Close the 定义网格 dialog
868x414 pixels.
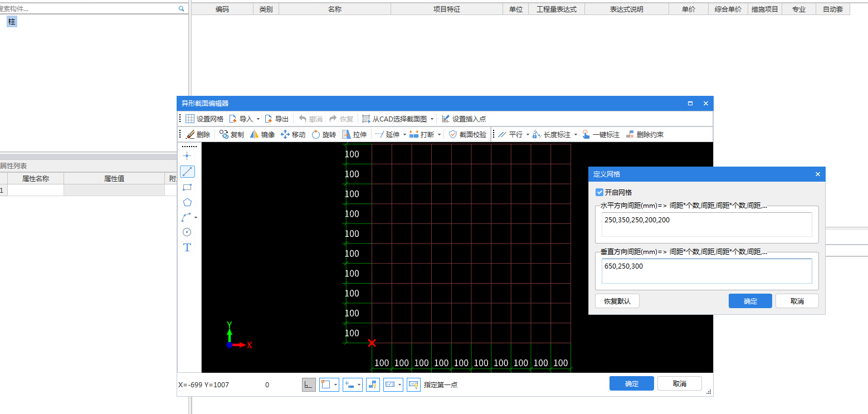coord(818,174)
